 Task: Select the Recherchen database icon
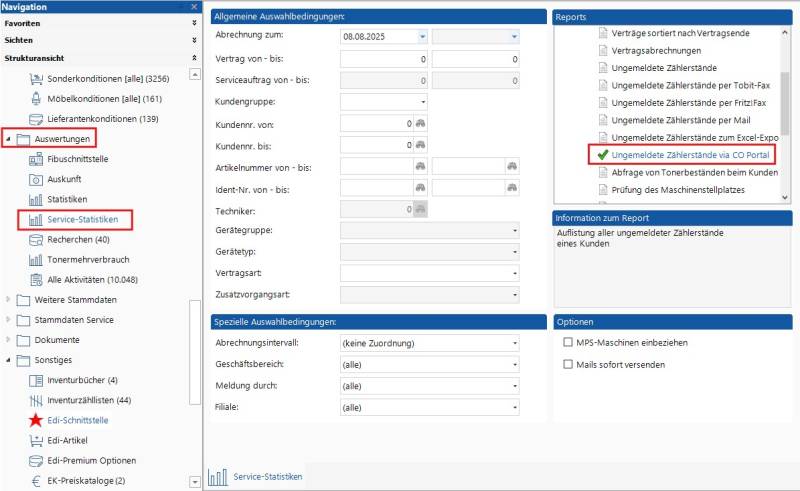[36, 239]
